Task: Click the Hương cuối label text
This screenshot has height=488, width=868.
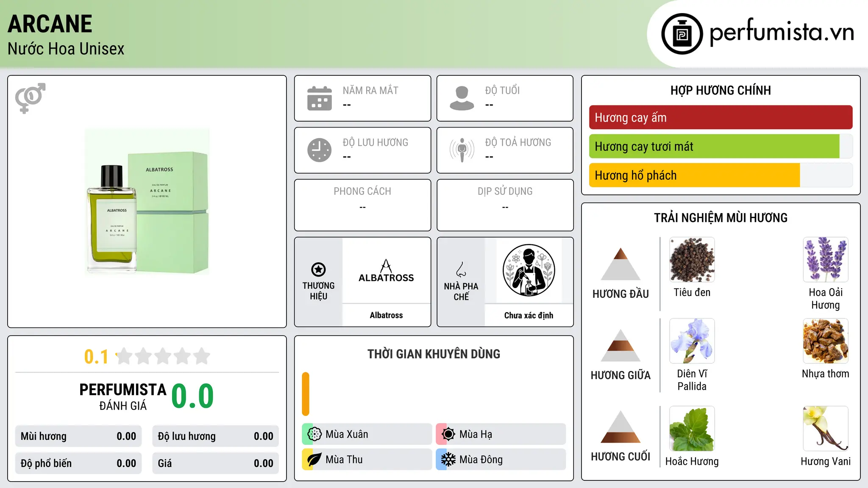Action: pos(620,457)
